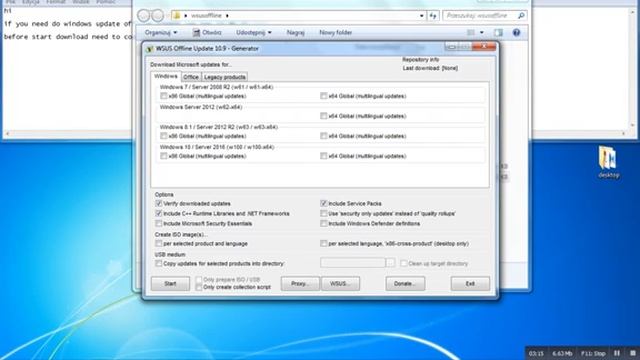Screen dimensions: 640x360
Task: Toggle the Explorer preview pane icon
Action: click(x=498, y=33)
